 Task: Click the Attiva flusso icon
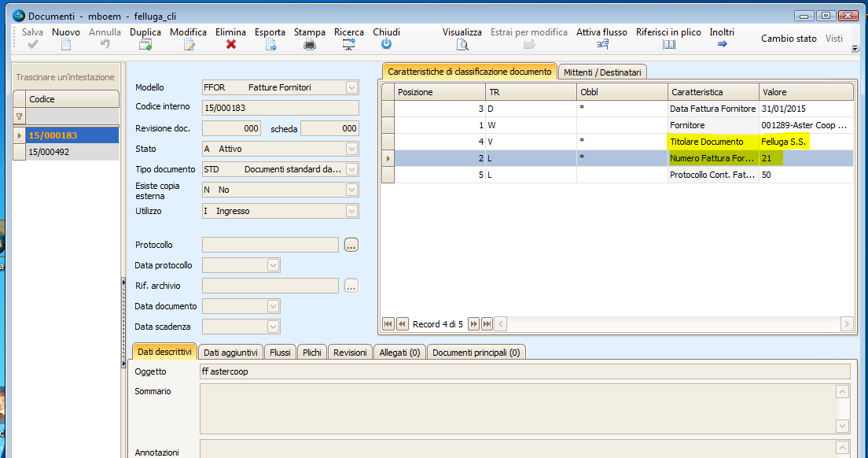point(602,45)
